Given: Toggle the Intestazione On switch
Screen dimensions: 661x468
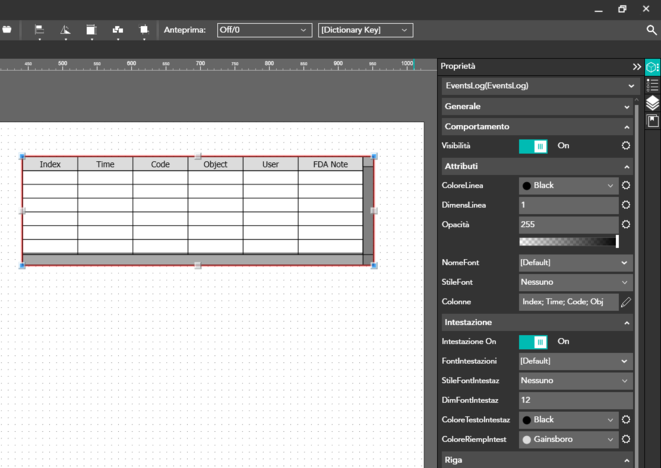Looking at the screenshot, I should tap(533, 341).
